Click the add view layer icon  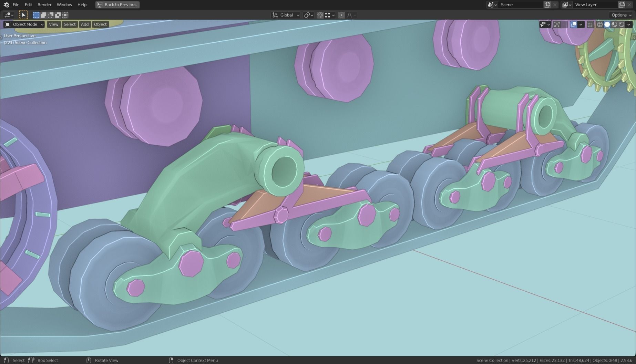(x=622, y=4)
